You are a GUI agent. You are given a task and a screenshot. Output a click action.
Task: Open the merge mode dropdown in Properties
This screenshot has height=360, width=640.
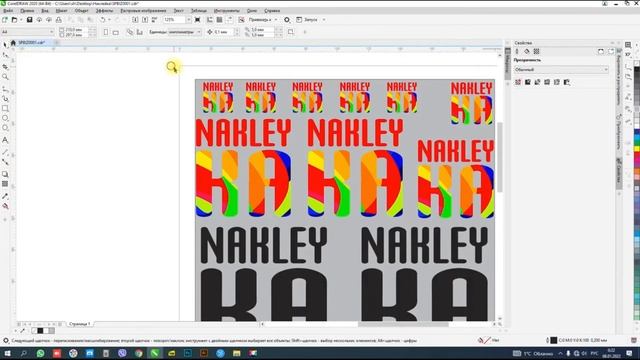561,70
